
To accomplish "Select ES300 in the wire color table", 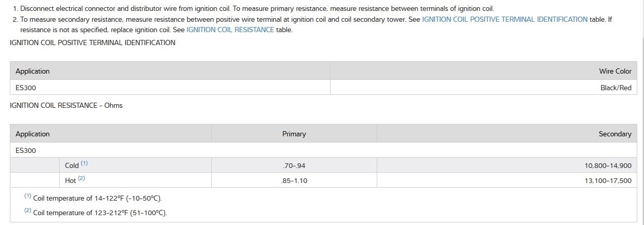I will [x=26, y=88].
